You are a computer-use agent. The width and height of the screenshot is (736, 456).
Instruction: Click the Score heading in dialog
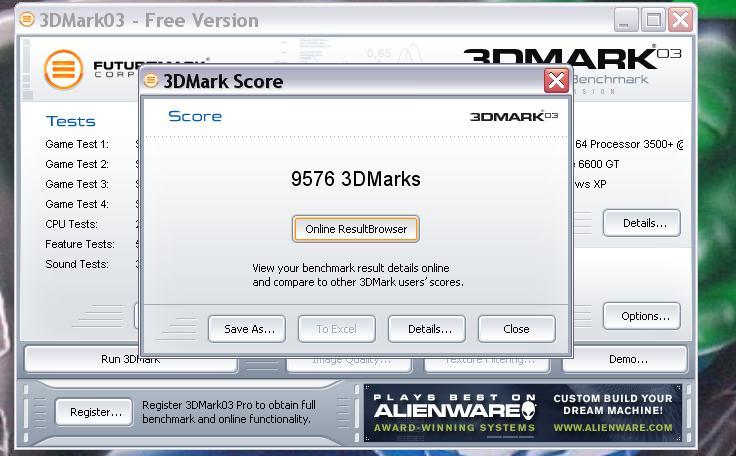click(x=195, y=116)
